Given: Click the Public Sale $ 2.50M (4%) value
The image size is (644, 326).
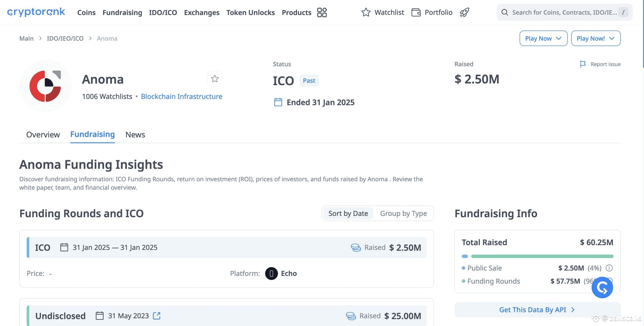Looking at the screenshot, I should tap(580, 268).
